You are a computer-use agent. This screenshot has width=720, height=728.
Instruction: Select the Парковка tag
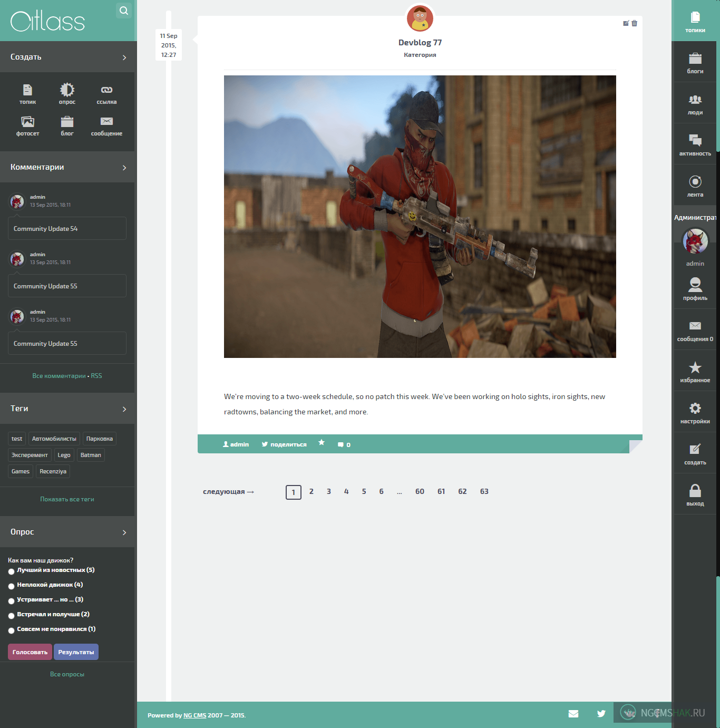click(100, 439)
